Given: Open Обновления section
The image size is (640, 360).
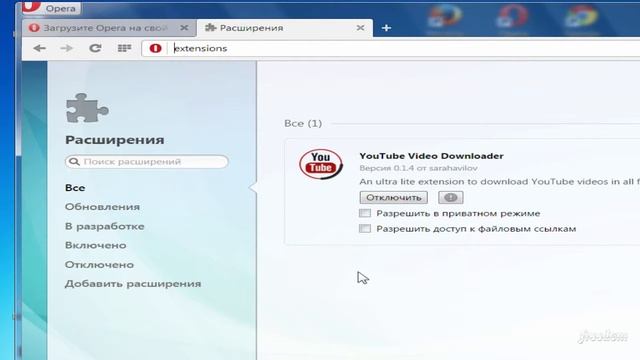Looking at the screenshot, I should 102,207.
